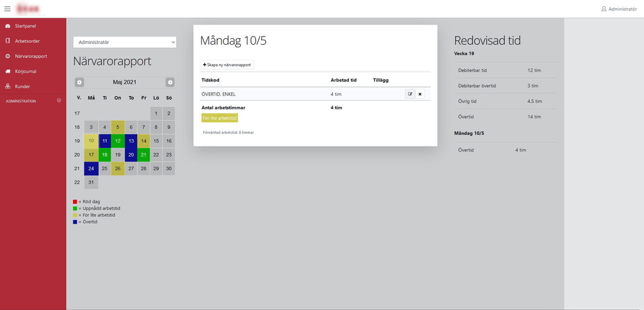Click the Startpanel sidebar icon
Screen dimensions: 644x310
[8, 26]
